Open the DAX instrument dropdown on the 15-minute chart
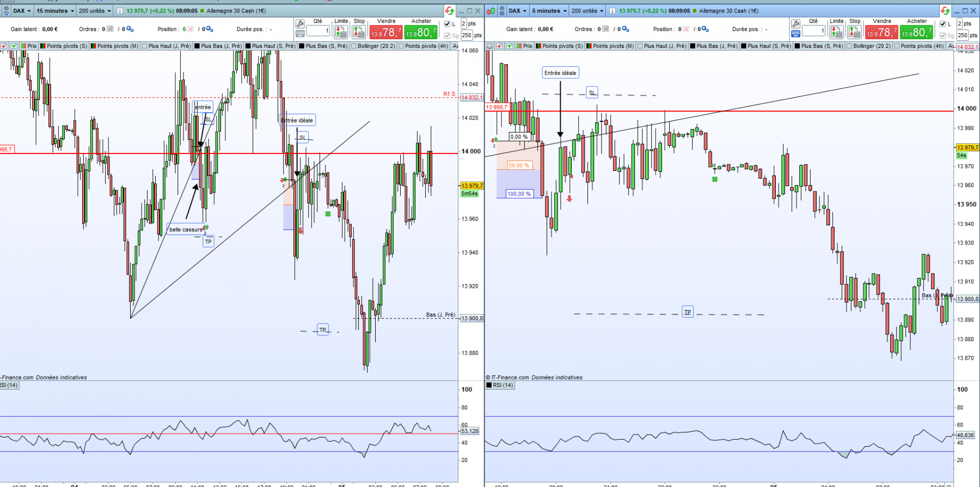This screenshot has width=980, height=487. [x=22, y=11]
